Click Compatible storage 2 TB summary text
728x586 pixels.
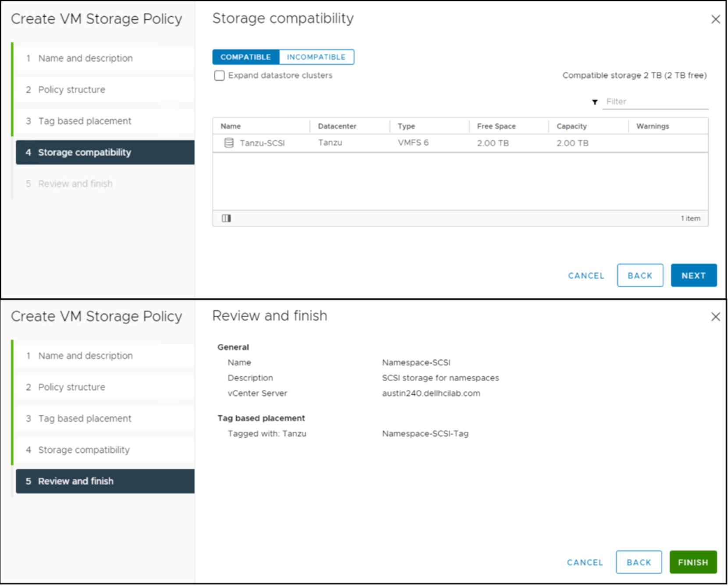tap(634, 75)
